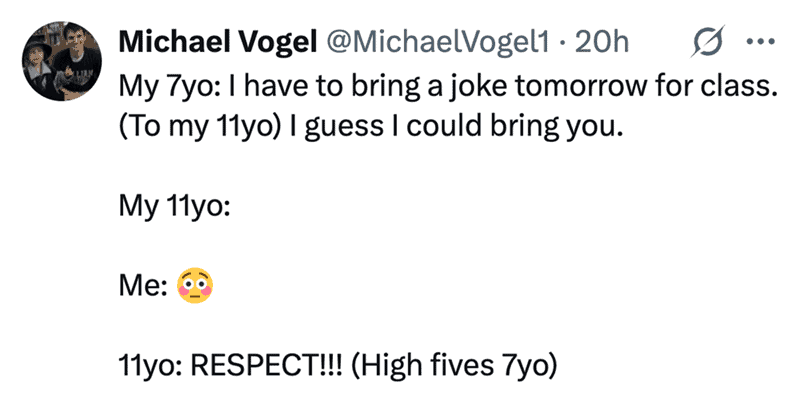Click the "(High fives 7yo)" text
This screenshot has height=402, width=800.
(x=454, y=366)
